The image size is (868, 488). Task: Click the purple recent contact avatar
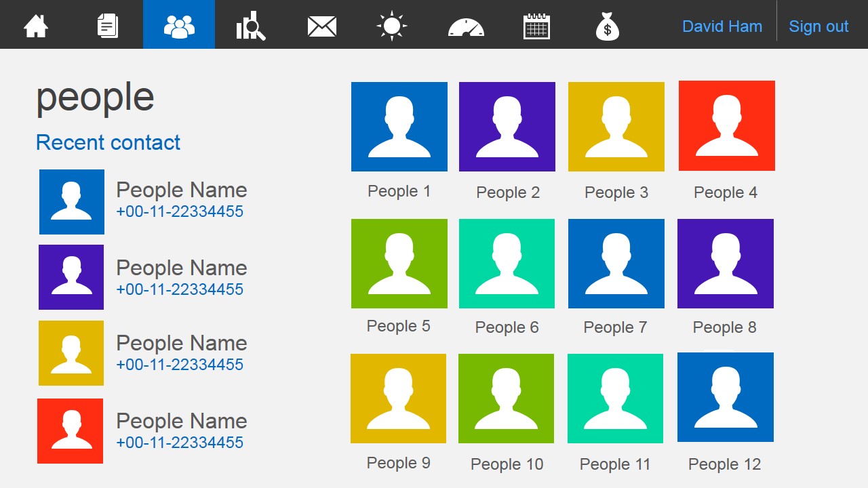(x=71, y=277)
